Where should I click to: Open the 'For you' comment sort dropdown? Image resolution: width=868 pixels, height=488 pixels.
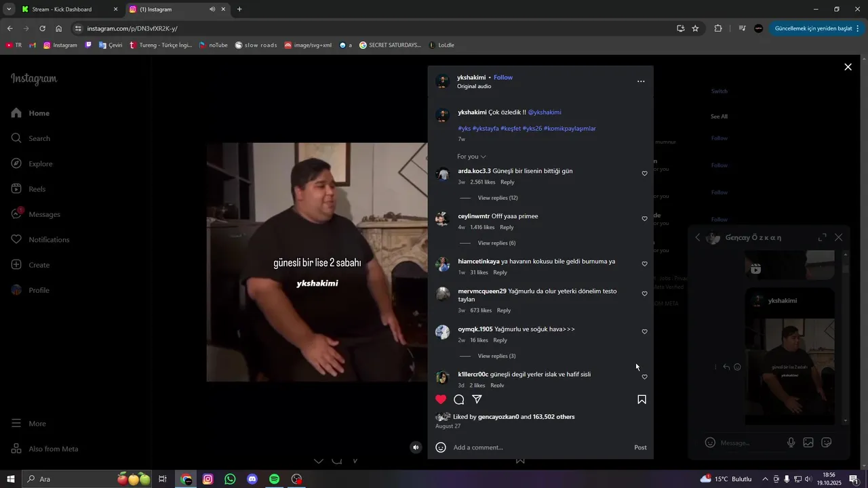tap(471, 157)
